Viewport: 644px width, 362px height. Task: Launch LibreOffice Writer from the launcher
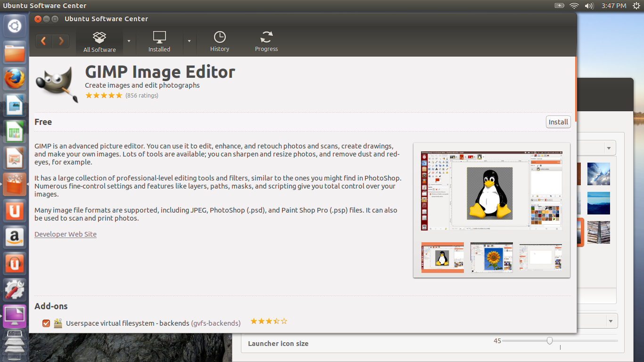(x=15, y=105)
